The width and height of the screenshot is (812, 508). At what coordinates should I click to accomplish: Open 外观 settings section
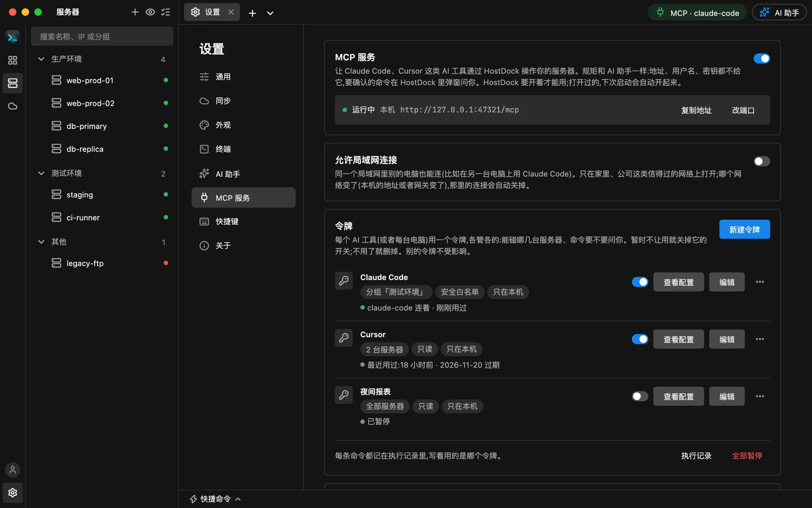(x=243, y=125)
